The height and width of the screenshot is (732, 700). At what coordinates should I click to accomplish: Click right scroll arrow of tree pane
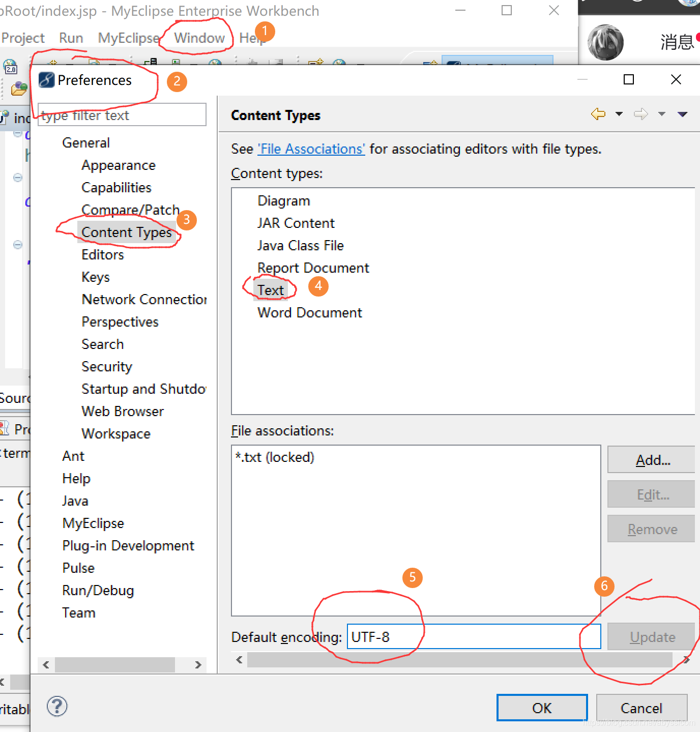(x=198, y=664)
